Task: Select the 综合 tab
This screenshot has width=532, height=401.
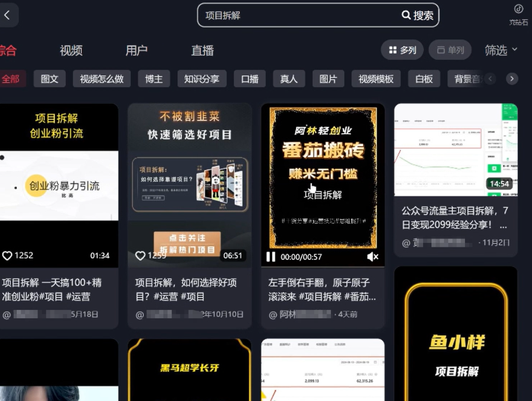Action: click(x=8, y=51)
